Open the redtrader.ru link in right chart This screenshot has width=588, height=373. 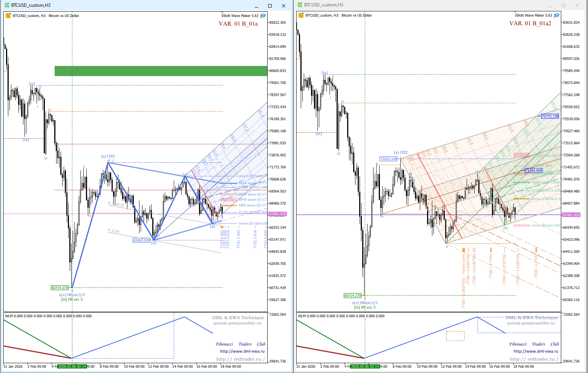click(x=534, y=359)
